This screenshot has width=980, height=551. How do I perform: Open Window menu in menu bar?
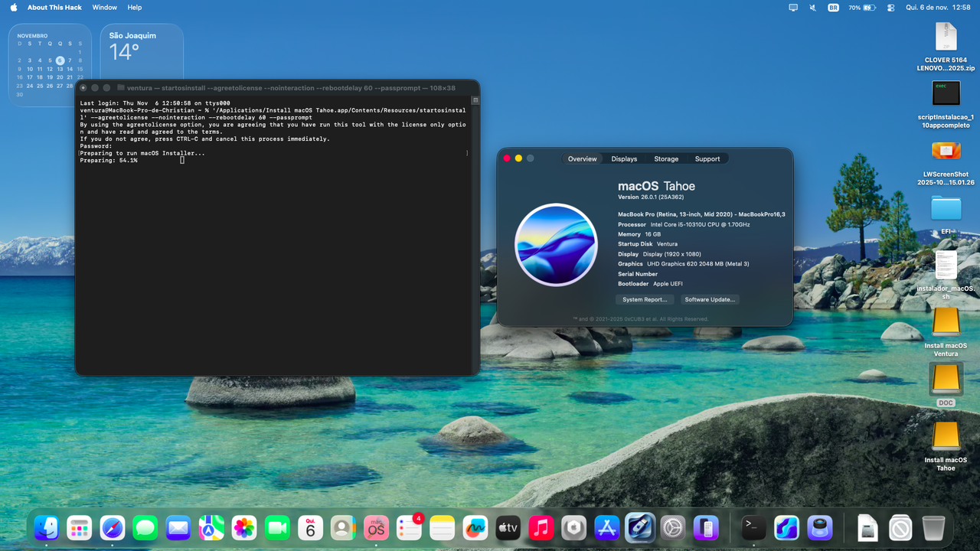(x=104, y=7)
